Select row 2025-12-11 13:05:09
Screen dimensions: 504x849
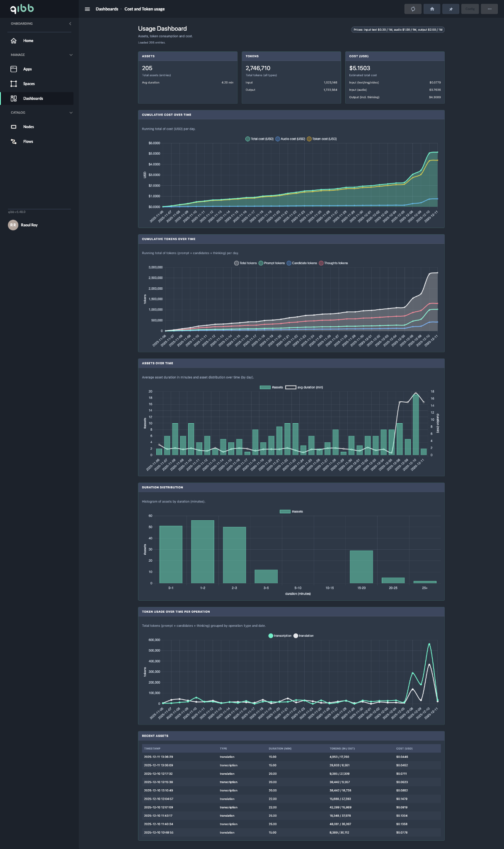291,765
